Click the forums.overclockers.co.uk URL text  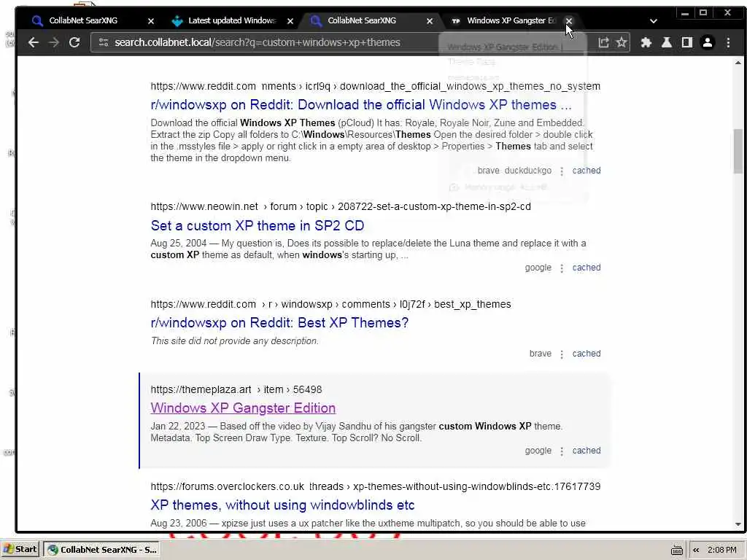point(376,486)
